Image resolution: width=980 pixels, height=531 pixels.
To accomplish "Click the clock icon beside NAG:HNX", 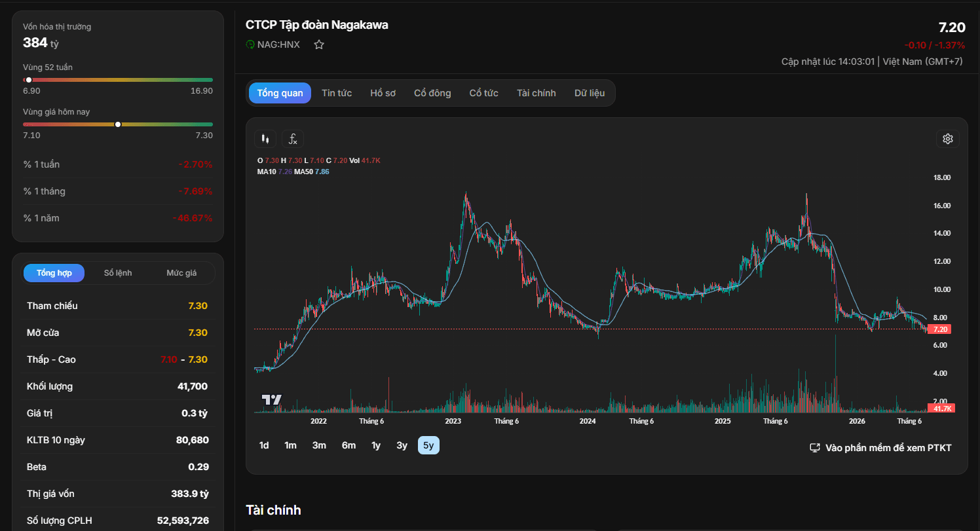I will tap(250, 45).
